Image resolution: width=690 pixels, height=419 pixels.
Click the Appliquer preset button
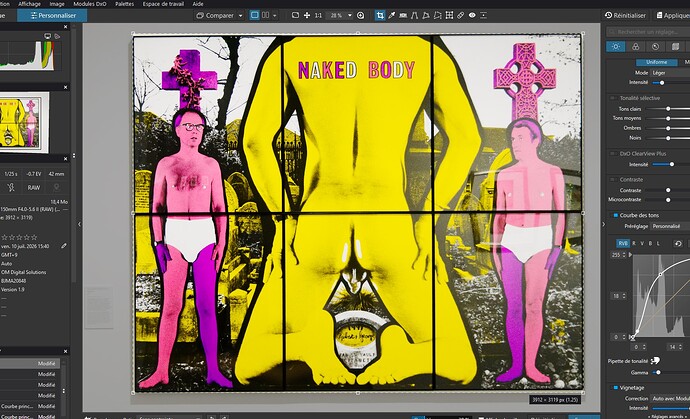click(x=672, y=15)
